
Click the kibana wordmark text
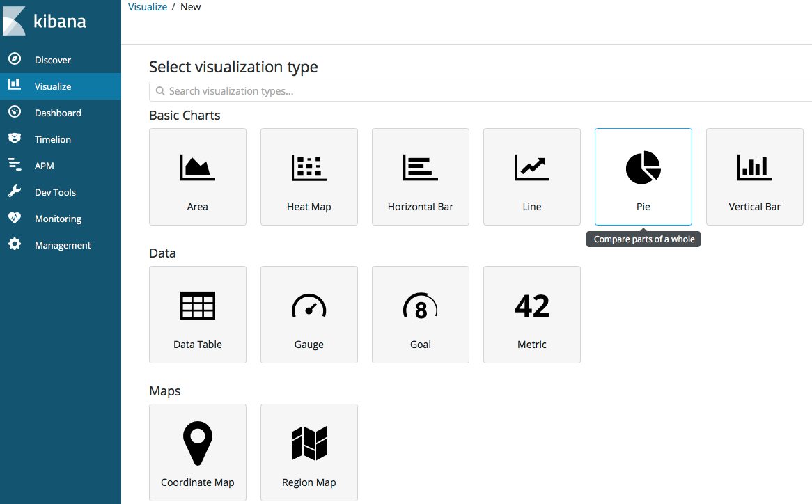[60, 21]
